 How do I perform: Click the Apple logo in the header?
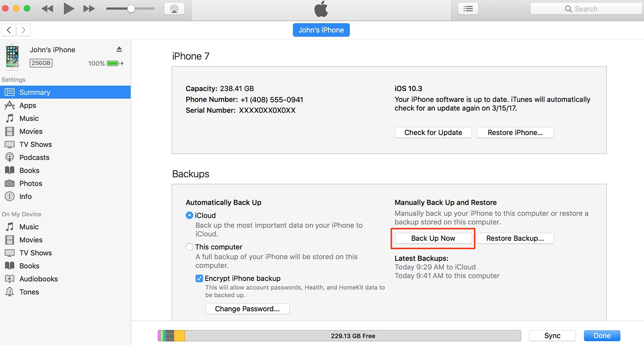[321, 9]
